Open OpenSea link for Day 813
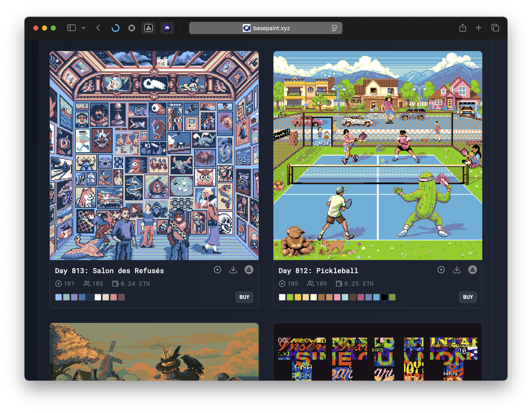This screenshot has height=413, width=532. tap(249, 270)
